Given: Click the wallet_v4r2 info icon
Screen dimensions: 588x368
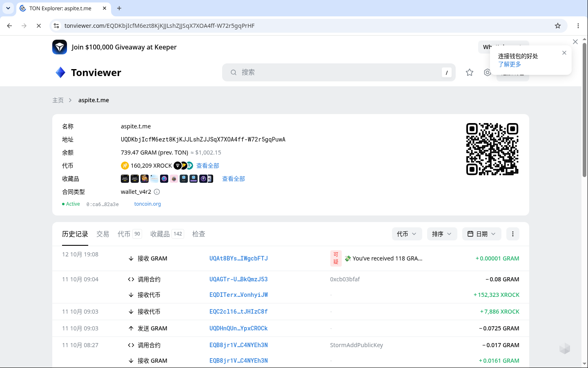Looking at the screenshot, I should coord(157,192).
